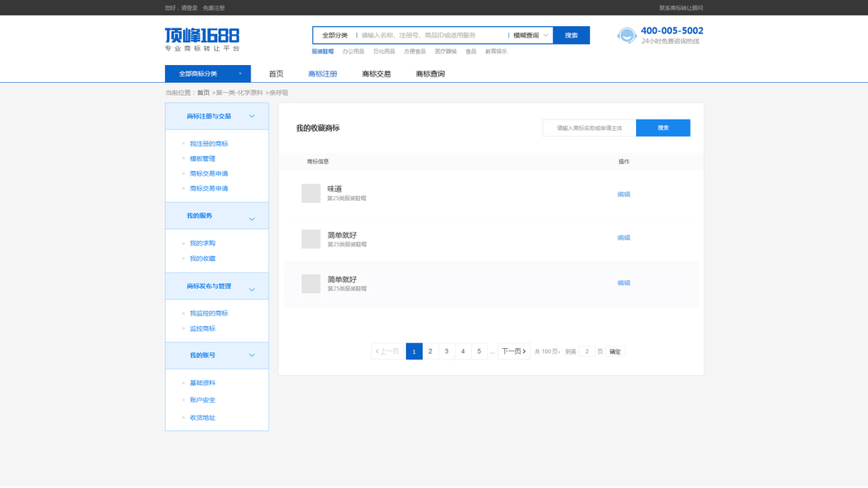Go to page 4 in pagination
Image resolution: width=868 pixels, height=488 pixels.
pos(463,351)
